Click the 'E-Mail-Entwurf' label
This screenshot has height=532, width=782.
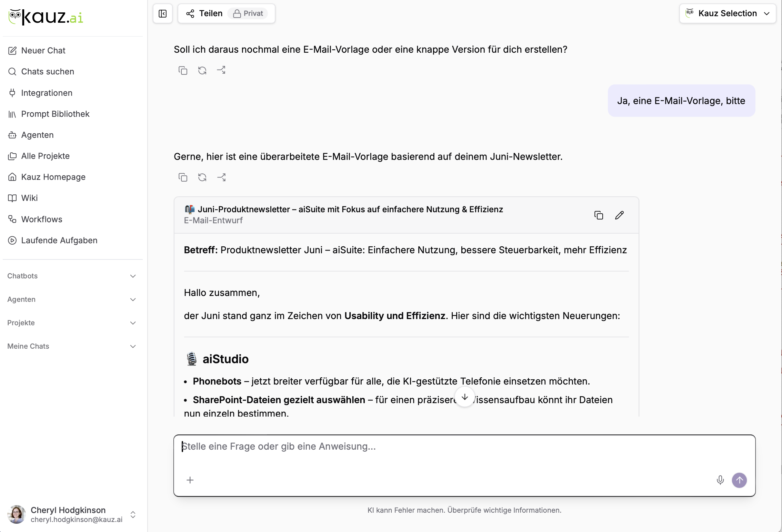[x=213, y=221]
